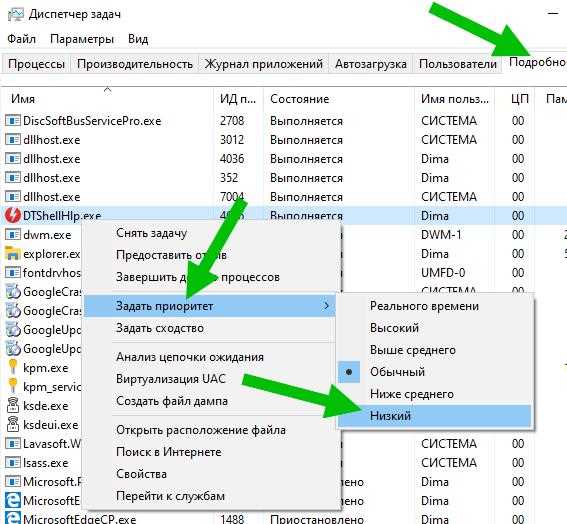Click the Task Manager title bar icon

click(16, 14)
